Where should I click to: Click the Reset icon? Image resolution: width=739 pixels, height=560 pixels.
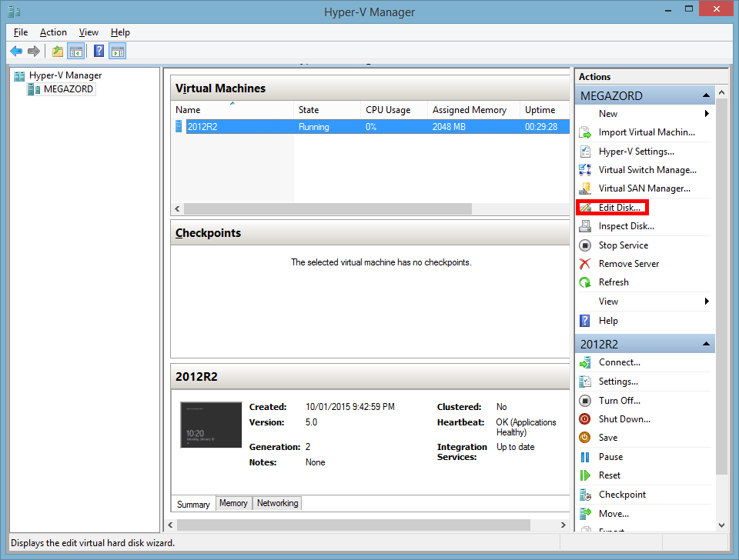pos(585,475)
